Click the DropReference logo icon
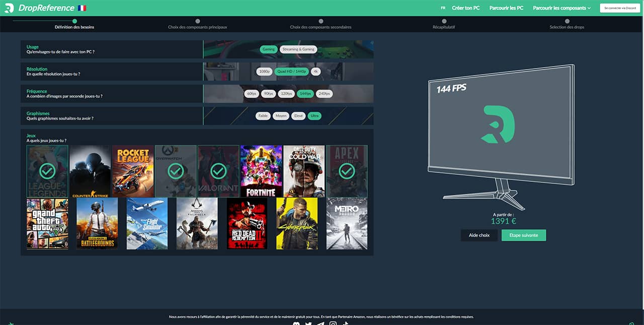 click(9, 8)
